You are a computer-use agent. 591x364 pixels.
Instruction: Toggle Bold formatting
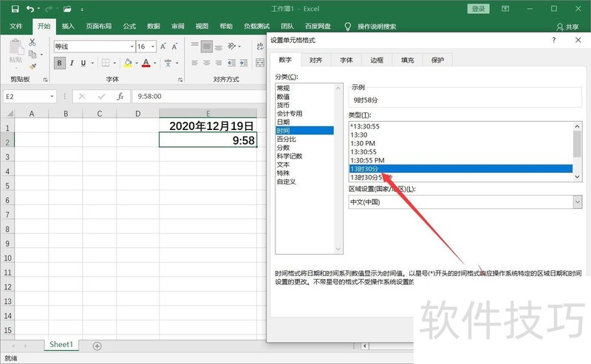pyautogui.click(x=60, y=63)
